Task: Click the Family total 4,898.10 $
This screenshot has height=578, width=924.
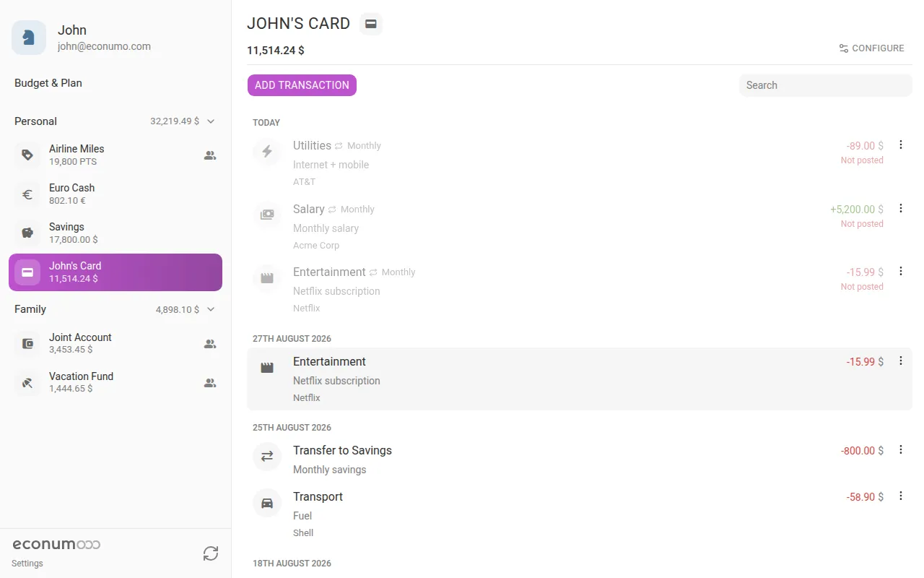Action: [178, 309]
